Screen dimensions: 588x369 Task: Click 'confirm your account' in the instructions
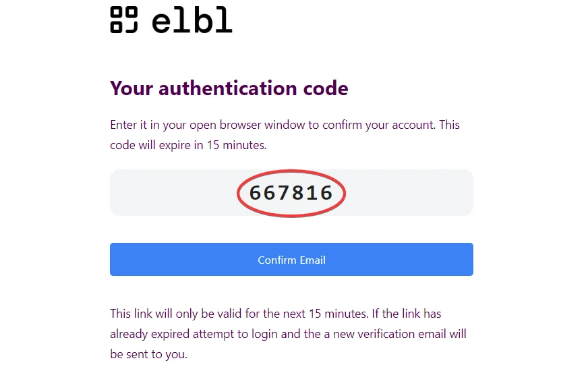[x=380, y=125]
